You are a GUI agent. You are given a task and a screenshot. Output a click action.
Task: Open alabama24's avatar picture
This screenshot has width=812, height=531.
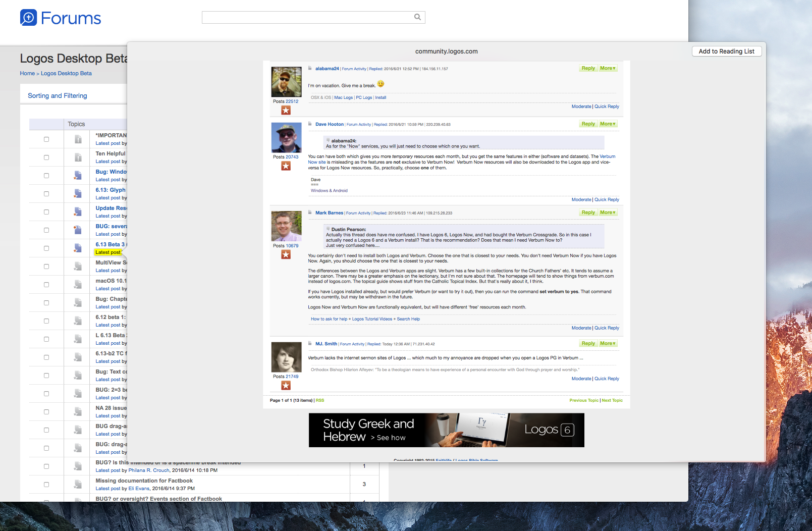pos(286,82)
